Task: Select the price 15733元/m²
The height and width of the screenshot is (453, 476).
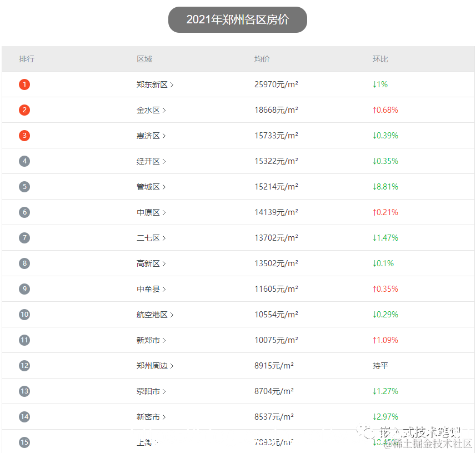Action: pyautogui.click(x=276, y=136)
